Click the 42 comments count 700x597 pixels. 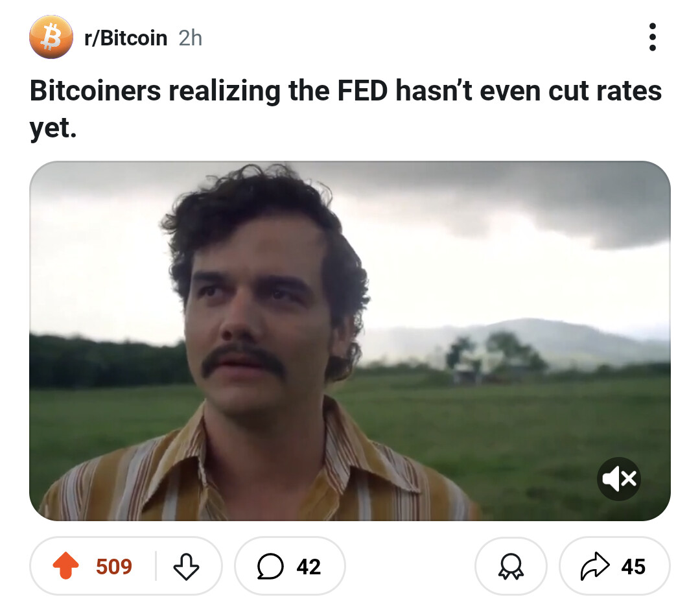tap(309, 566)
